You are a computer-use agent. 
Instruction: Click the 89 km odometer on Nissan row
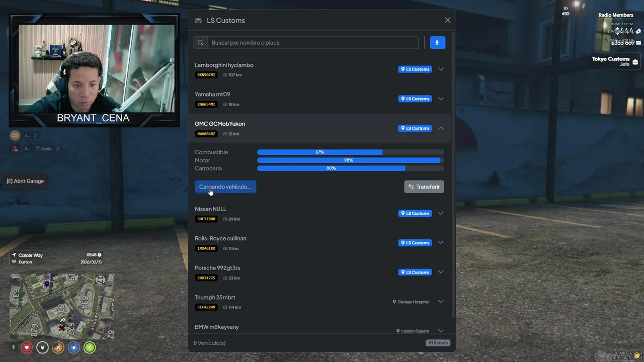(x=231, y=219)
